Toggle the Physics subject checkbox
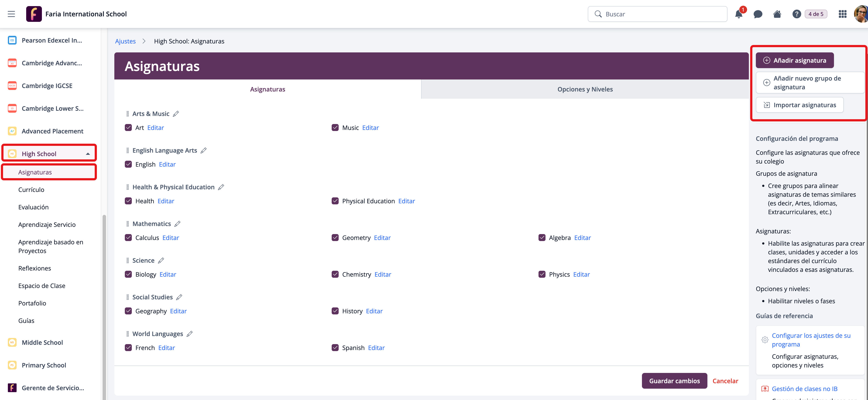This screenshot has height=400, width=868. pyautogui.click(x=542, y=274)
